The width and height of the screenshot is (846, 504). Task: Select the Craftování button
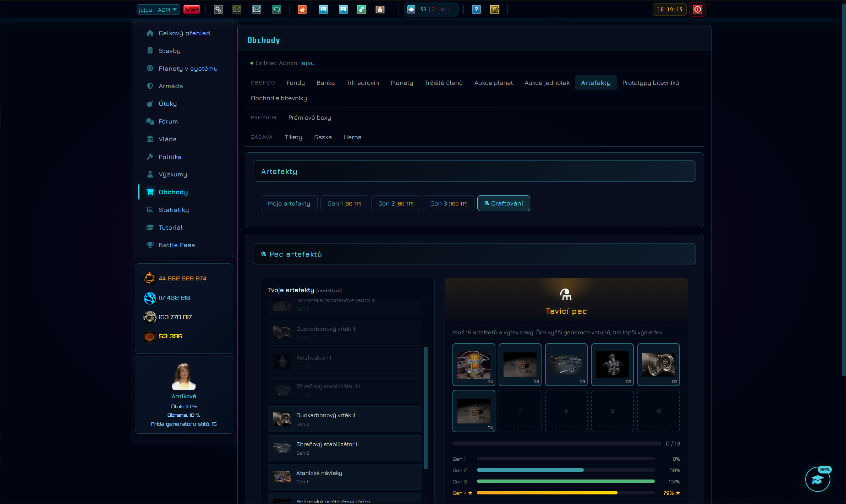click(x=504, y=203)
